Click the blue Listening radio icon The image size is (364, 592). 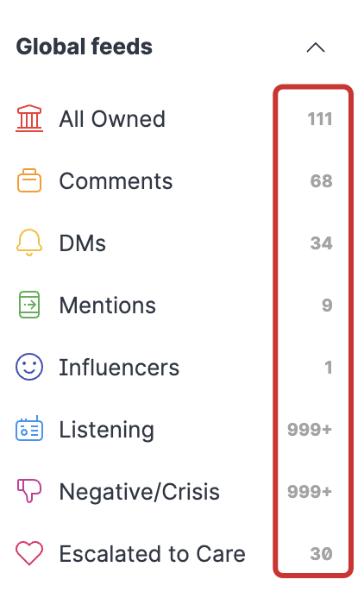(x=29, y=429)
